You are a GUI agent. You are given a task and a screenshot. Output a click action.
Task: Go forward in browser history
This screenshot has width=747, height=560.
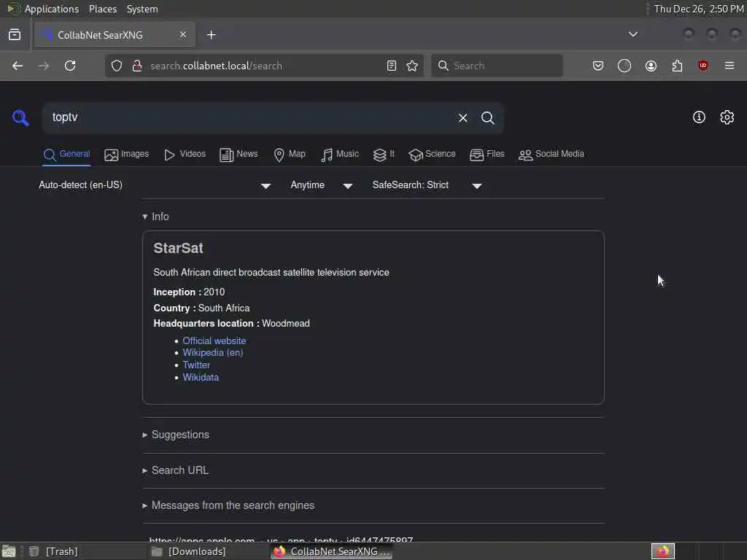click(x=43, y=66)
